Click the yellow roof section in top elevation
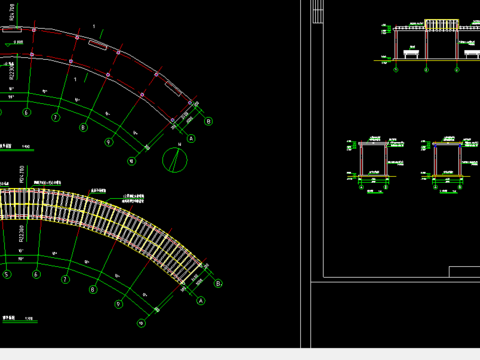The height and width of the screenshot is (360, 480). pos(442,25)
